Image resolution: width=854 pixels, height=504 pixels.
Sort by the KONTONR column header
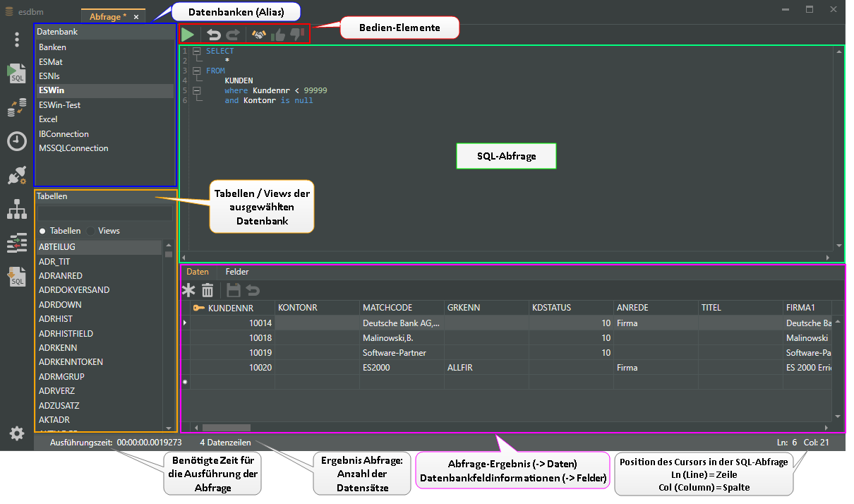(x=317, y=308)
